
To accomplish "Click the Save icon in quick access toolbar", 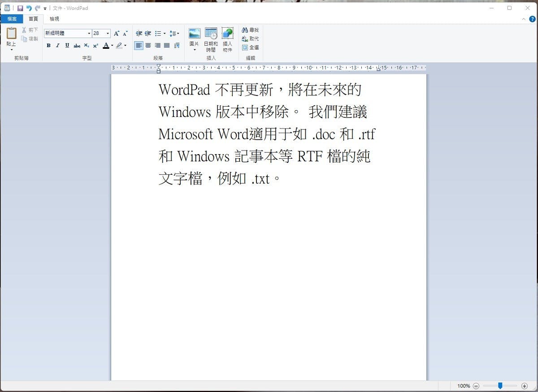I will (x=20, y=8).
